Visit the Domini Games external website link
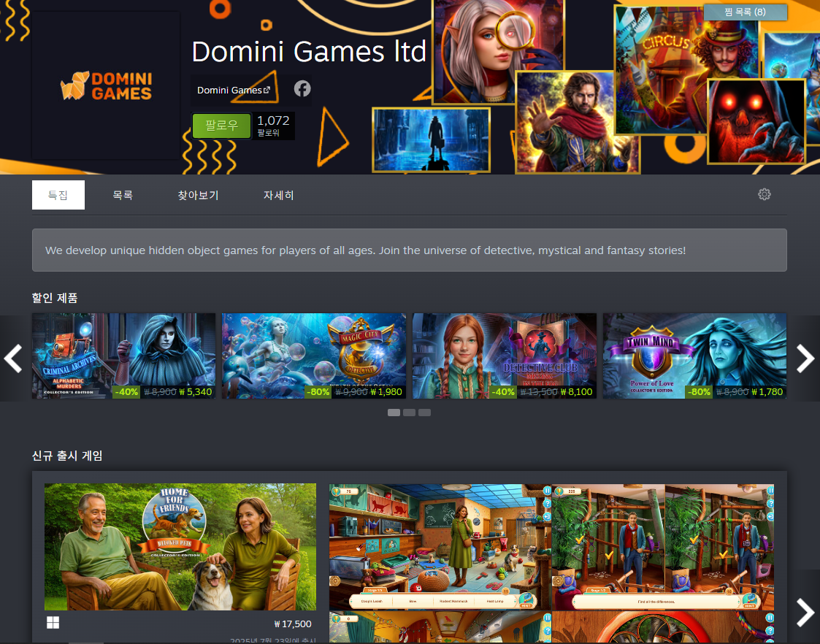This screenshot has height=644, width=820. click(234, 90)
